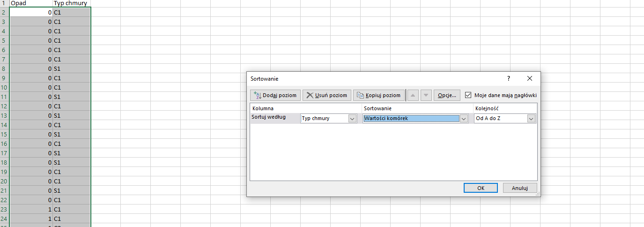644x227 pixels.
Task: Click cell with S1 in row 11
Action: (x=72, y=97)
